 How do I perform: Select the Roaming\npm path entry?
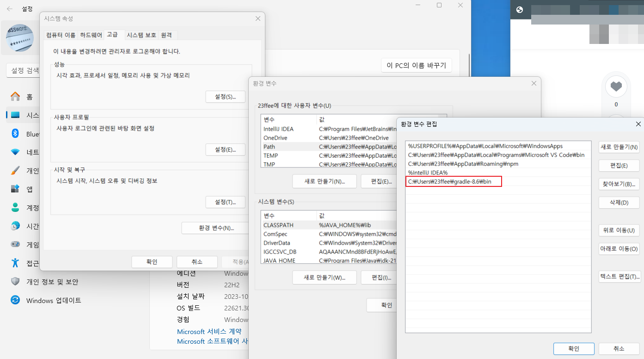pyautogui.click(x=498, y=164)
